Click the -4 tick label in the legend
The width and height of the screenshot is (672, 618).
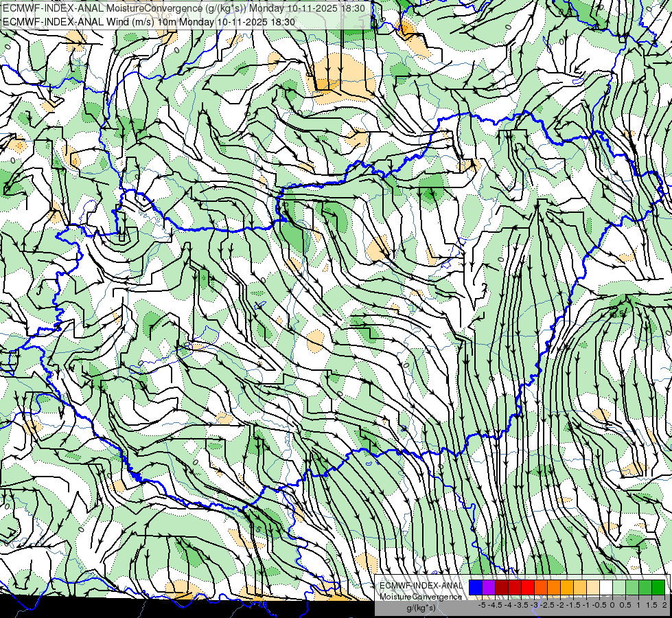pyautogui.click(x=508, y=605)
